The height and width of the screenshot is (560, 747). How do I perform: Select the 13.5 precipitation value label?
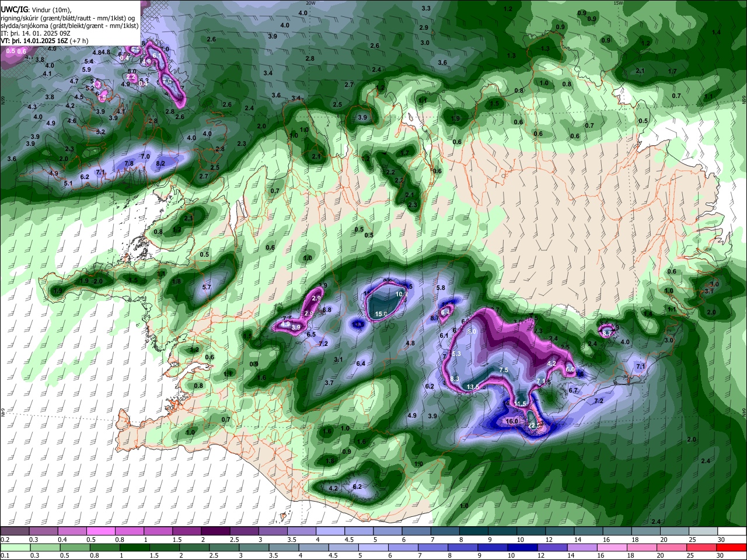point(473,387)
